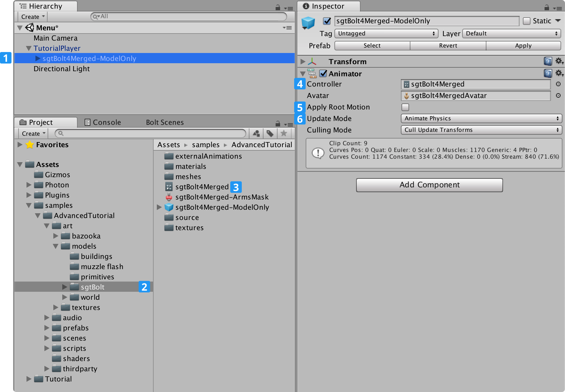Open the Tag dropdown showing Untagged
The image size is (565, 392).
(386, 34)
